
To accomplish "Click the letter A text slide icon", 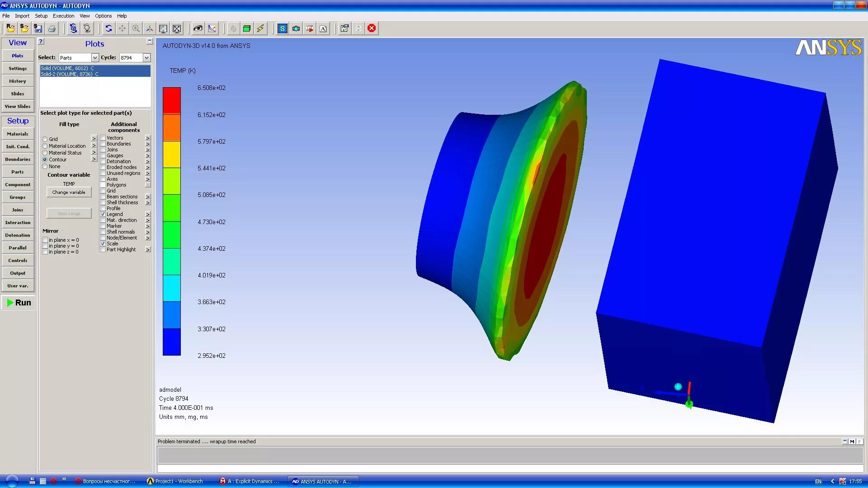I will point(323,28).
